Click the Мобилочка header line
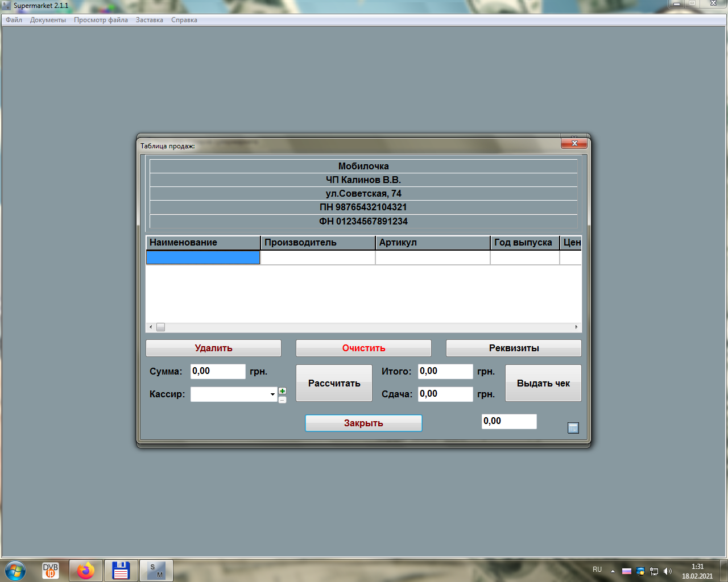728x582 pixels. pyautogui.click(x=363, y=166)
